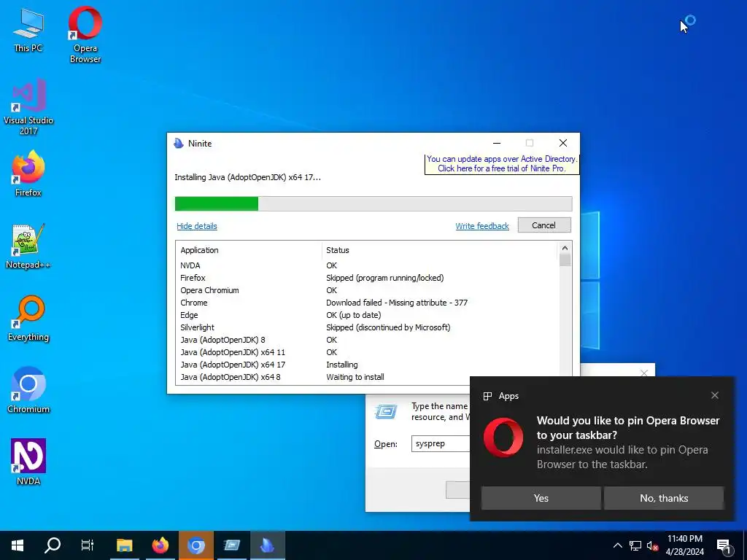Viewport: 747px width, 560px height.
Task: Select the Edge row in details
Action: click(x=367, y=315)
